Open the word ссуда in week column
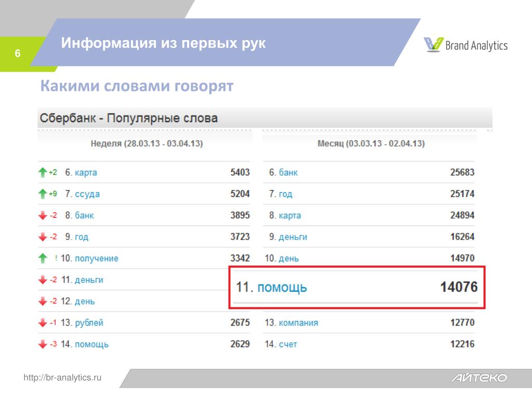The width and height of the screenshot is (532, 399). pyautogui.click(x=87, y=194)
